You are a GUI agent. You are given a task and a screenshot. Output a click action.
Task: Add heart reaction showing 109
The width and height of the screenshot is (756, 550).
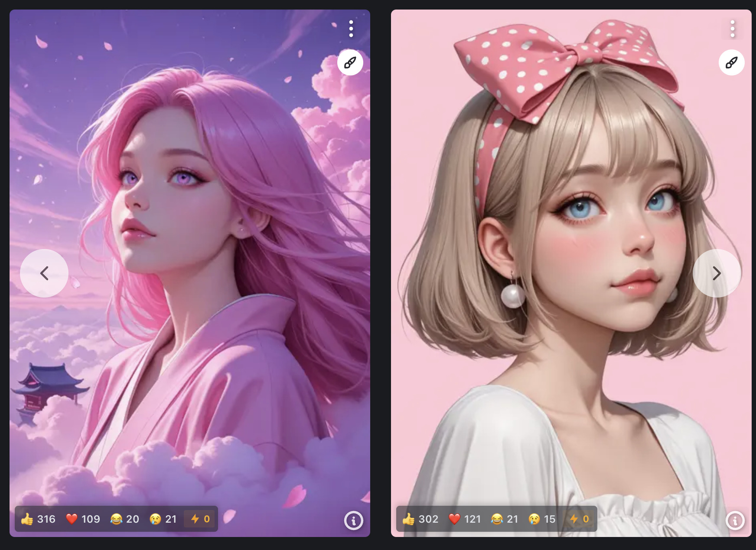[83, 519]
